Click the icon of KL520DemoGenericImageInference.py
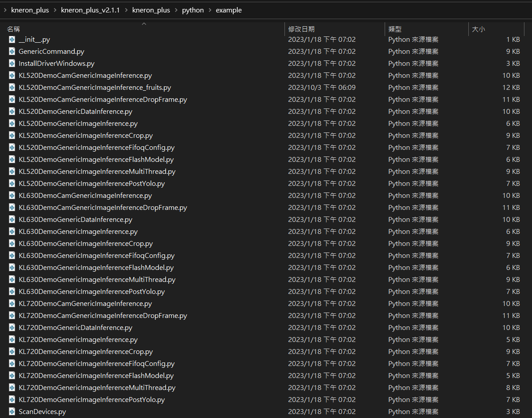Image resolution: width=532 pixels, height=418 pixels. [x=12, y=124]
